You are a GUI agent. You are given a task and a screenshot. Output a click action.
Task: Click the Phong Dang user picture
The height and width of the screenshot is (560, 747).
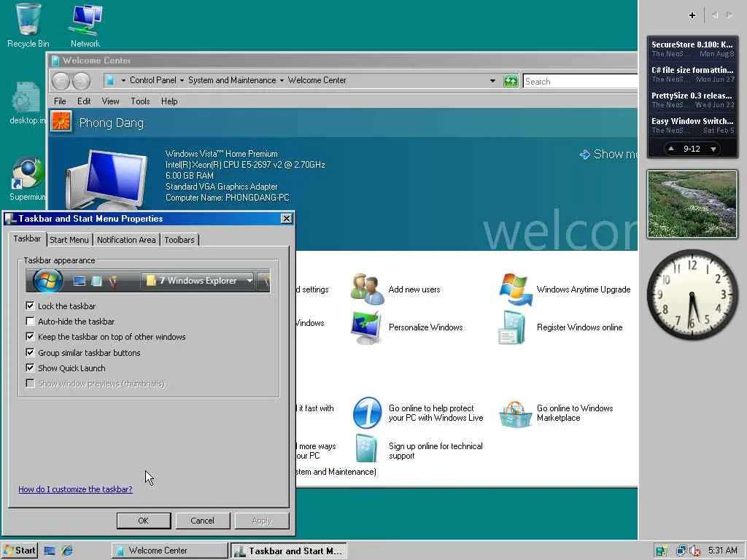click(61, 122)
